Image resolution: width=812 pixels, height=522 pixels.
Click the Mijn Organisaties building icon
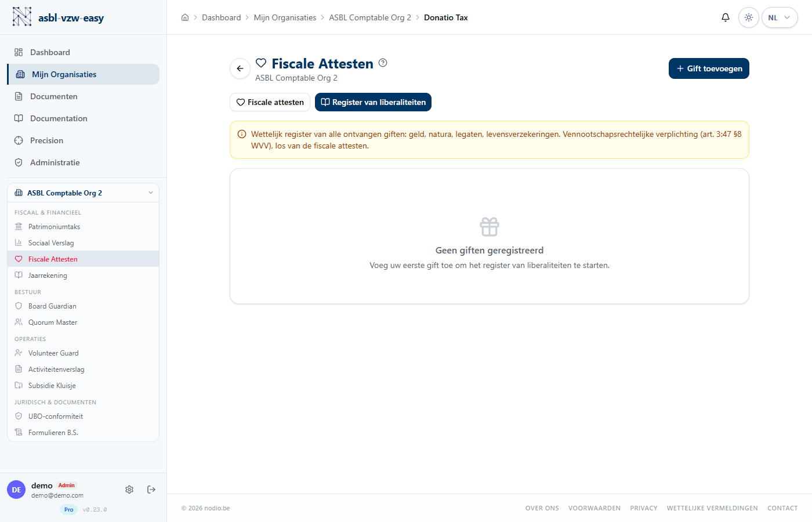coord(20,74)
